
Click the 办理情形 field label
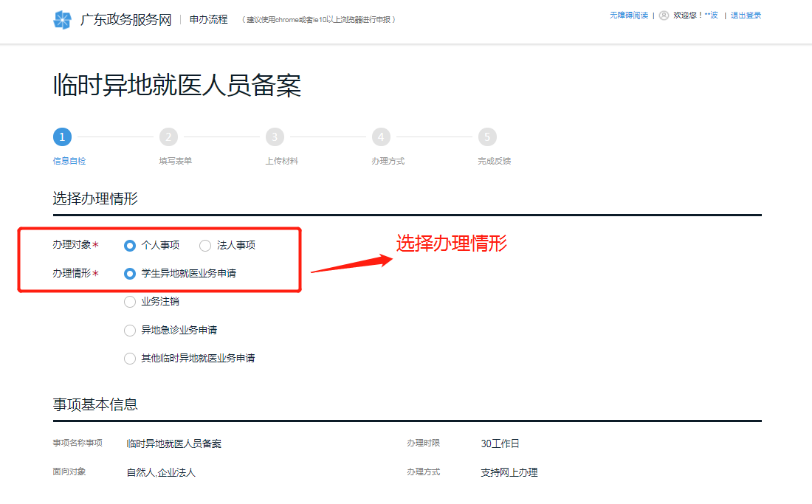tap(72, 273)
